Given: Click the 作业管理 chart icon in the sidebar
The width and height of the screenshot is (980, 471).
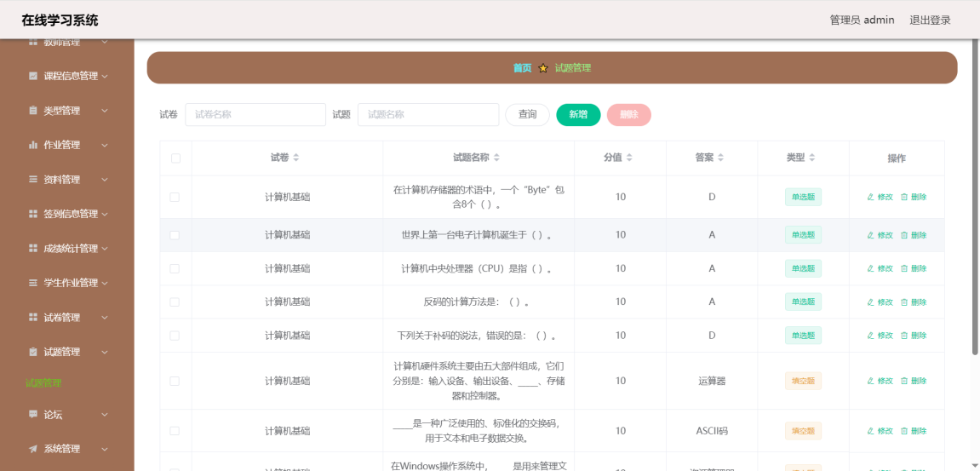Looking at the screenshot, I should 33,145.
